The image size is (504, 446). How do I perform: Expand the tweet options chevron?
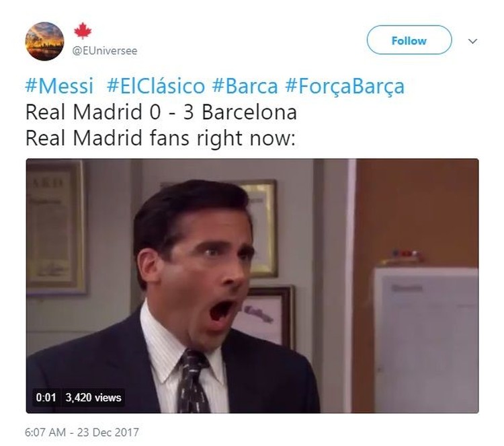(x=472, y=41)
